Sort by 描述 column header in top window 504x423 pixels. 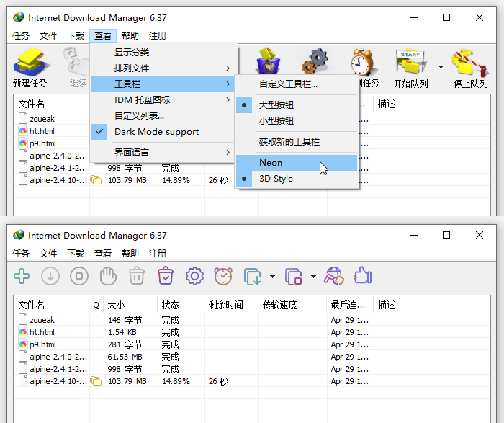pyautogui.click(x=432, y=104)
